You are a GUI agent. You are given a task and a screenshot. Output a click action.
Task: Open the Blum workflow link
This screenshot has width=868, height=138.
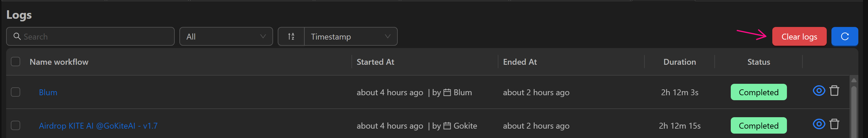(48, 93)
